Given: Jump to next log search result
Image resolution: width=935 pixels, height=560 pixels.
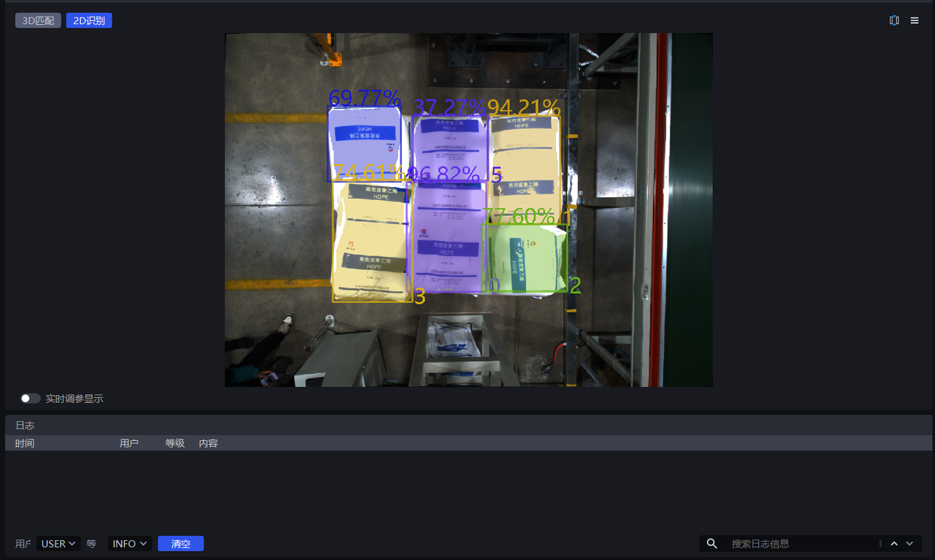Looking at the screenshot, I should [x=909, y=543].
